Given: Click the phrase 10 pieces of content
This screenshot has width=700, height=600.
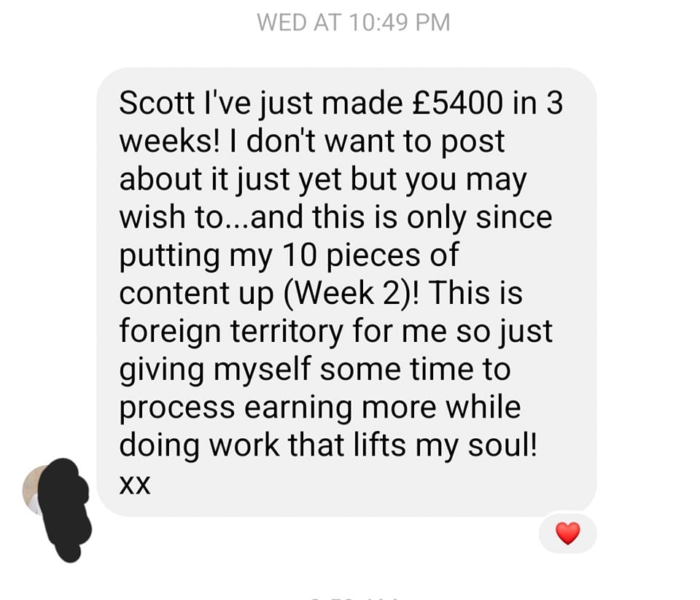Looking at the screenshot, I should click(x=289, y=273).
